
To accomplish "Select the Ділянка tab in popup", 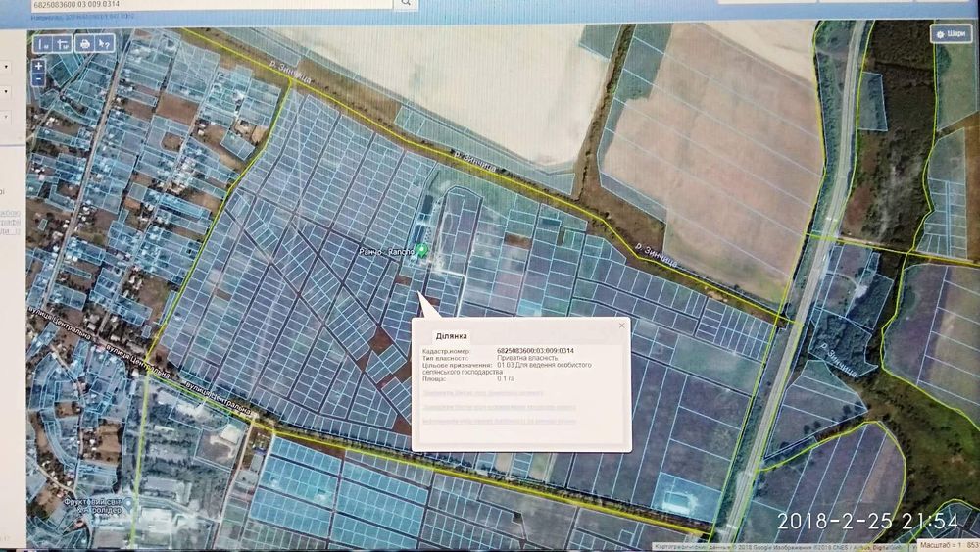I will pos(451,336).
